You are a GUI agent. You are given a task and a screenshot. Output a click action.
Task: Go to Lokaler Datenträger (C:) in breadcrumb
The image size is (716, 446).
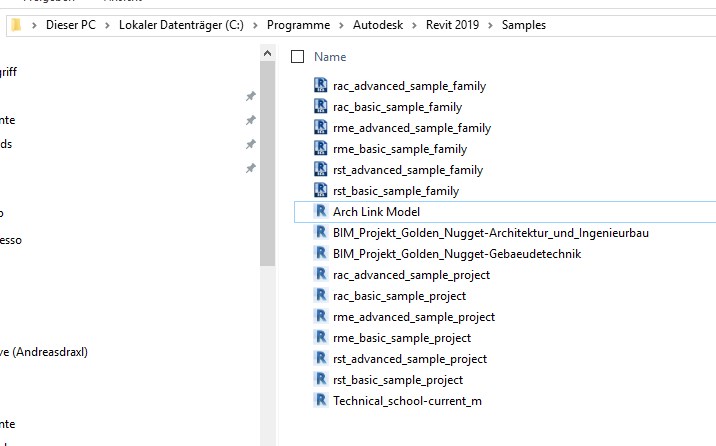(x=181, y=25)
